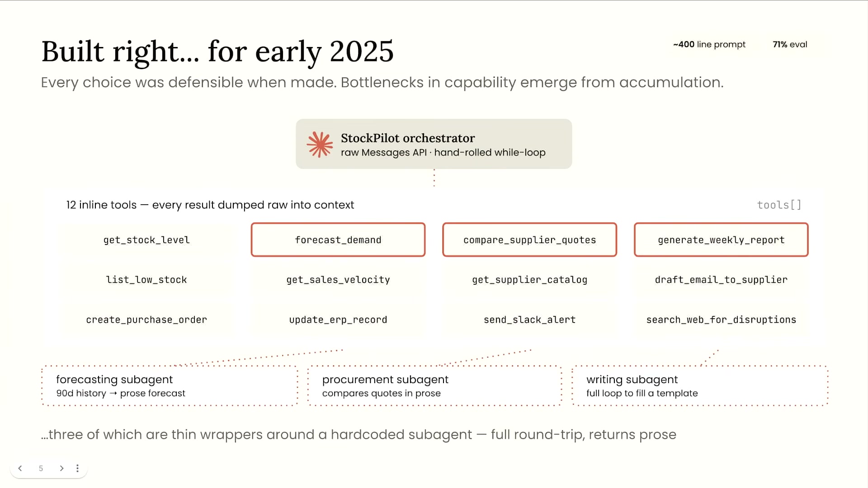
Task: Select the create_purchase_order tool
Action: (146, 320)
